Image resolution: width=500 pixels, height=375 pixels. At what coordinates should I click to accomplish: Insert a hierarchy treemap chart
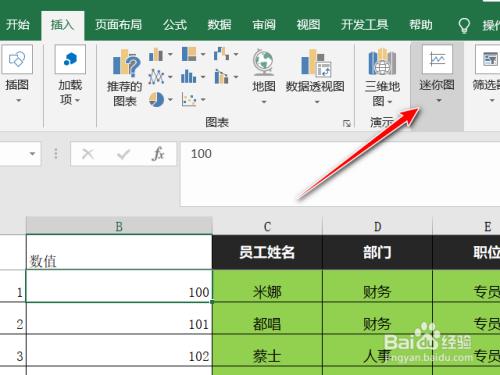click(189, 54)
